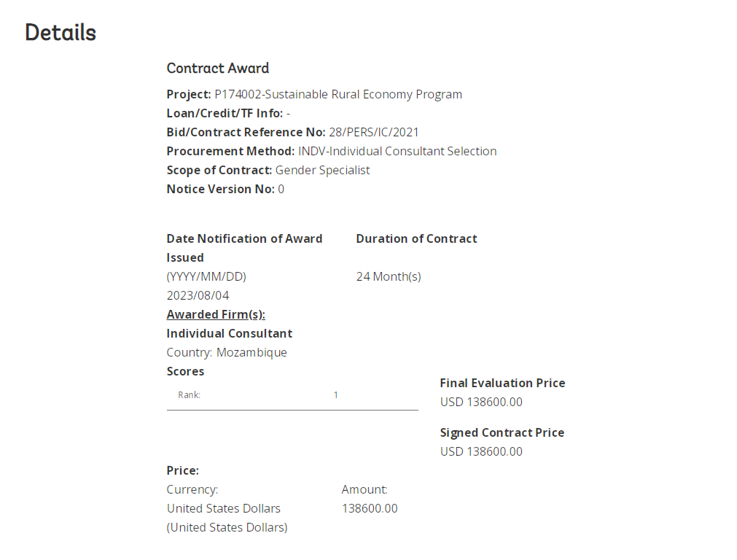This screenshot has width=737, height=560.
Task: Click the Details page heading
Action: [x=61, y=33]
